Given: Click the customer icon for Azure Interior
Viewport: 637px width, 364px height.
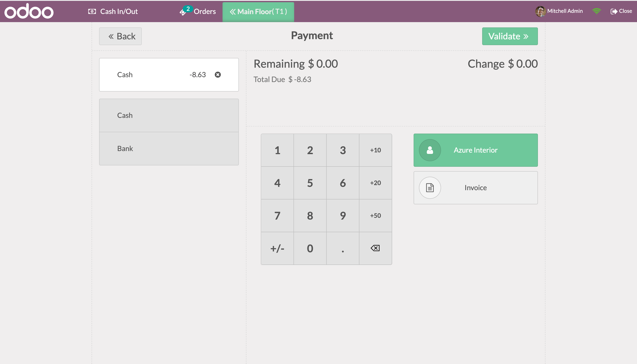Looking at the screenshot, I should (x=430, y=150).
